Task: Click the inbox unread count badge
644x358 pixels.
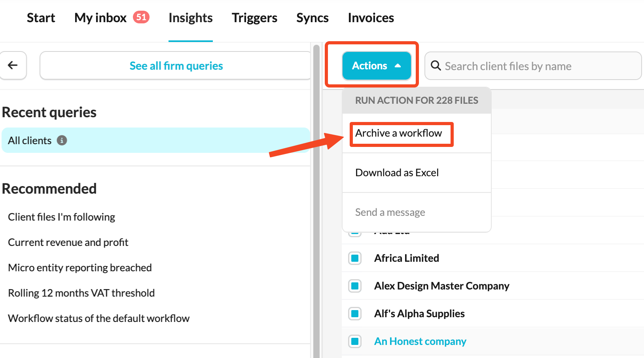Action: (x=141, y=17)
